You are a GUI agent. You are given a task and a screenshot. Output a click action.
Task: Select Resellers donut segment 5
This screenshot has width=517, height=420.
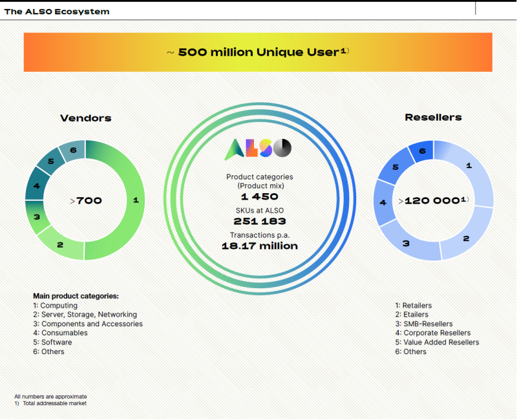point(396,167)
